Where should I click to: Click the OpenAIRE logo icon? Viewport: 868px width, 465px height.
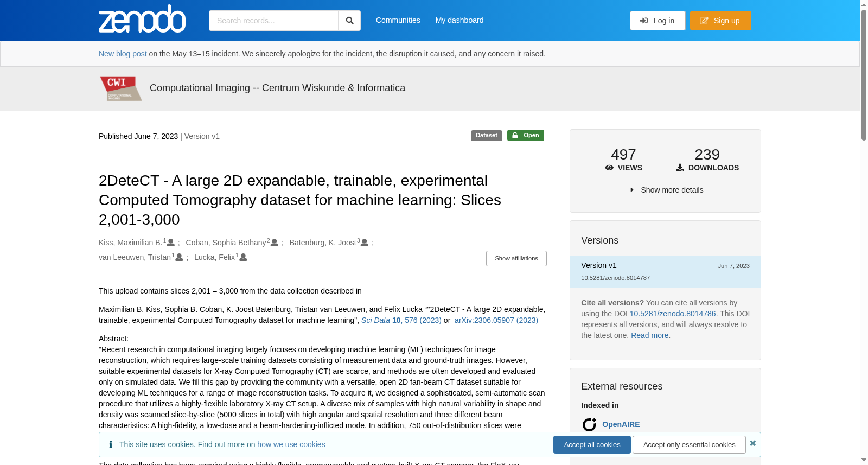coord(589,424)
